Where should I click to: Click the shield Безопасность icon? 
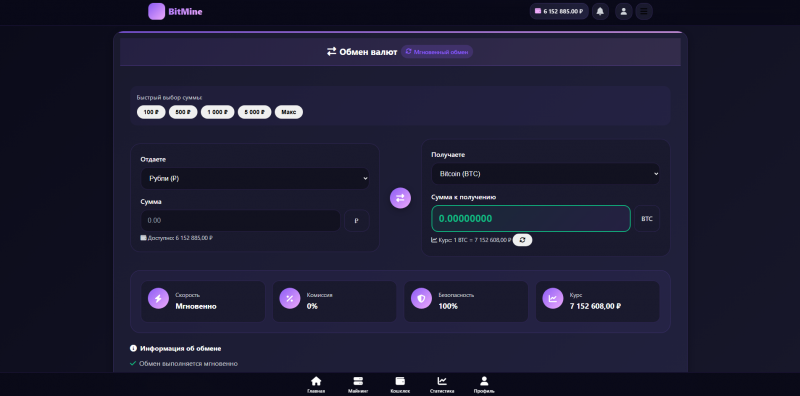click(x=421, y=299)
